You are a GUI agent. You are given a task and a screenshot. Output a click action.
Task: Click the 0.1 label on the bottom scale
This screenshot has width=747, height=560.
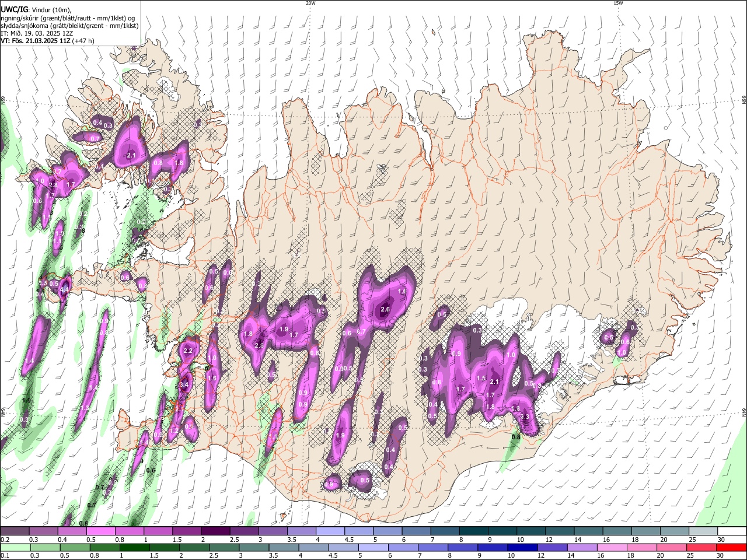click(x=5, y=556)
